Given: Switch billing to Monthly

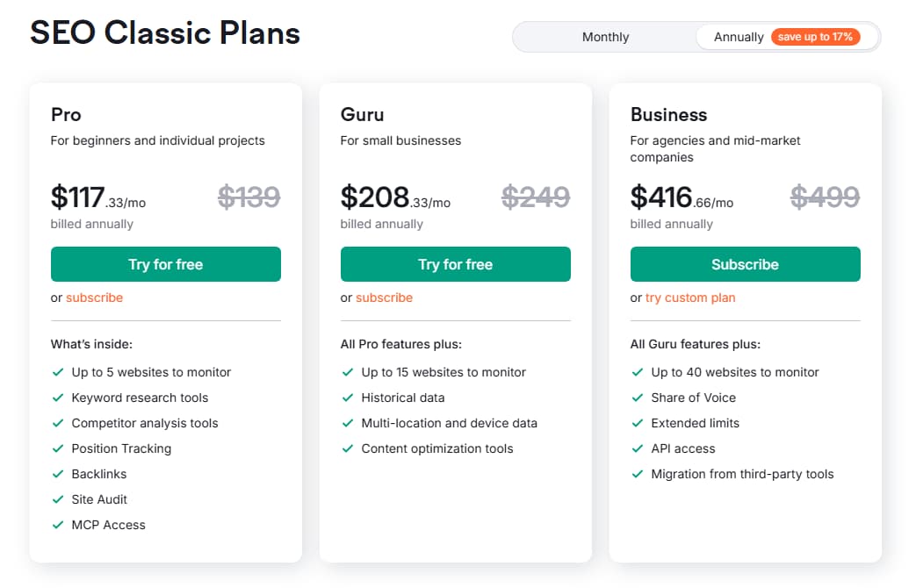Looking at the screenshot, I should point(604,37).
